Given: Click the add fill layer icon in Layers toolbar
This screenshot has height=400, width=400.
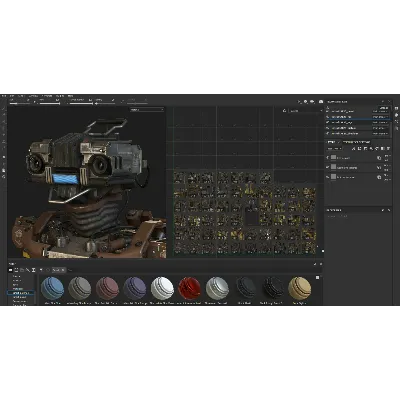Looking at the screenshot, I should pos(371,148).
